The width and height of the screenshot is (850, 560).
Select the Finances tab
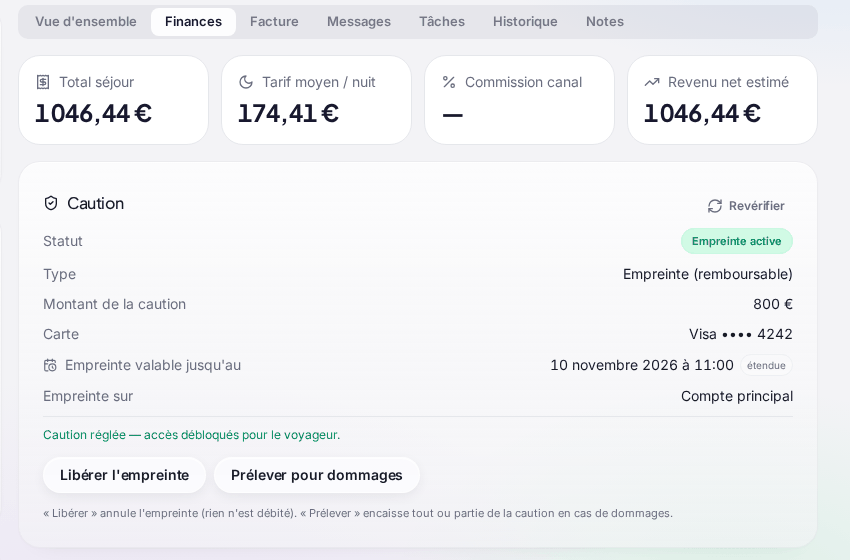(194, 22)
